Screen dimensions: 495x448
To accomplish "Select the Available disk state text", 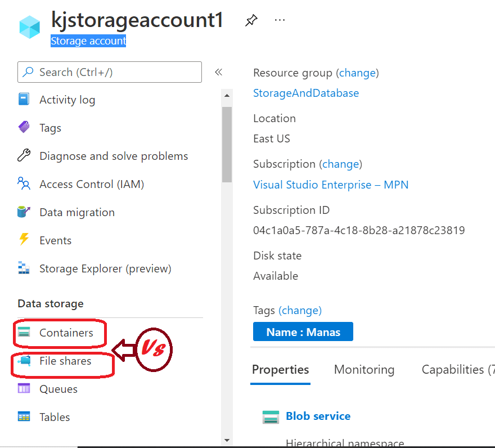I will (276, 276).
